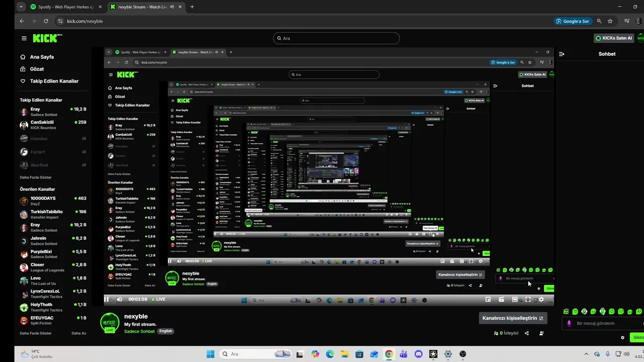Open outermost player settings gear

(541, 300)
